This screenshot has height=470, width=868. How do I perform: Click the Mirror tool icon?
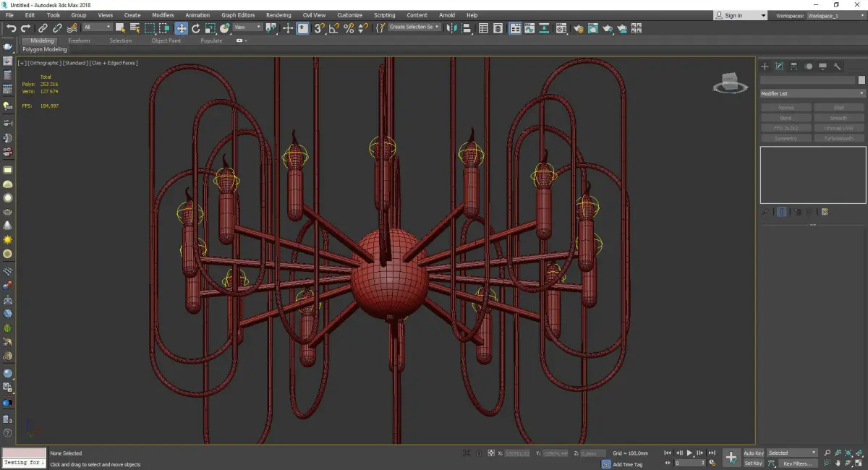point(451,28)
